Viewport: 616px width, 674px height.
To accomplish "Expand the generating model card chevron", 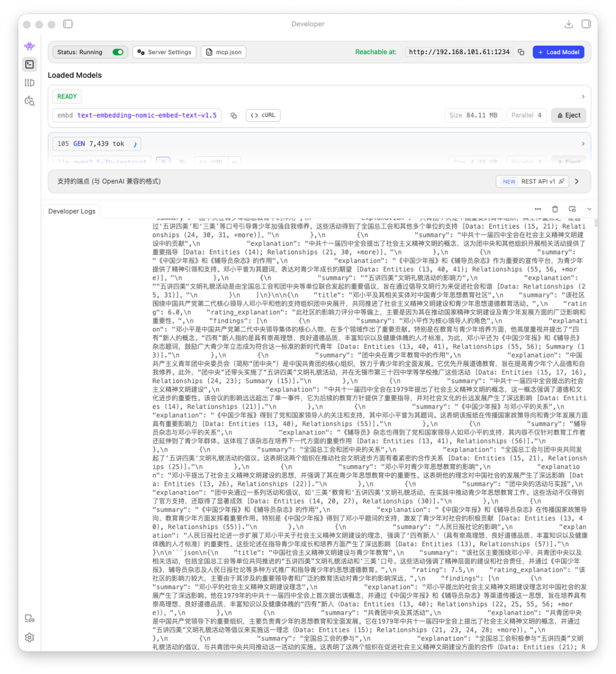I will (583, 144).
